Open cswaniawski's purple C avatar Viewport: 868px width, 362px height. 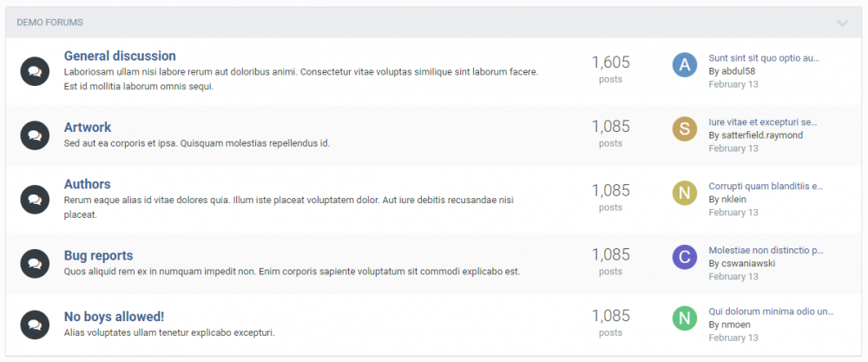[x=685, y=257]
